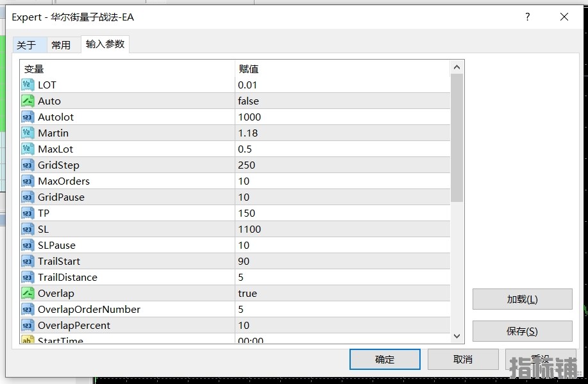Select the GridPause variable name
This screenshot has height=384, width=588.
tap(61, 197)
